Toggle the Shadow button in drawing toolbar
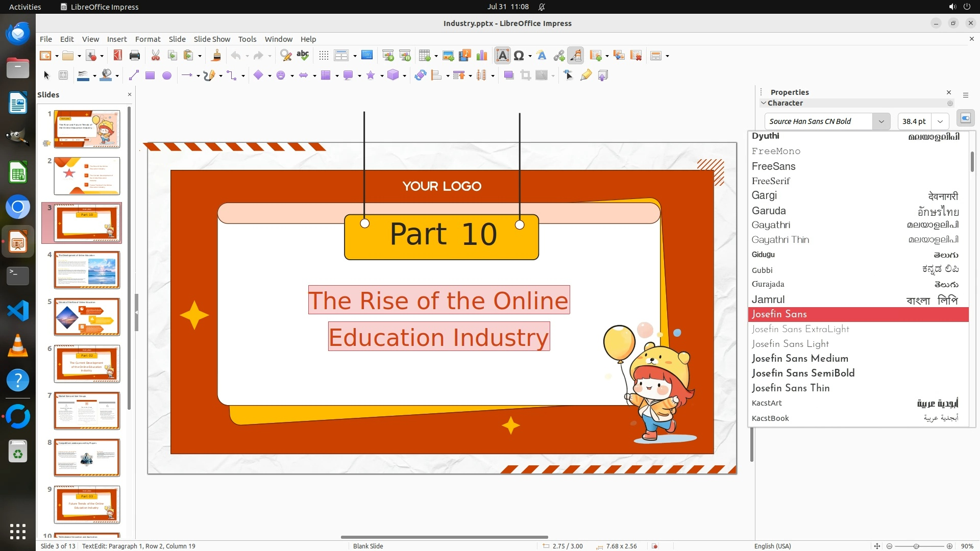The width and height of the screenshot is (980, 551). tap(508, 76)
